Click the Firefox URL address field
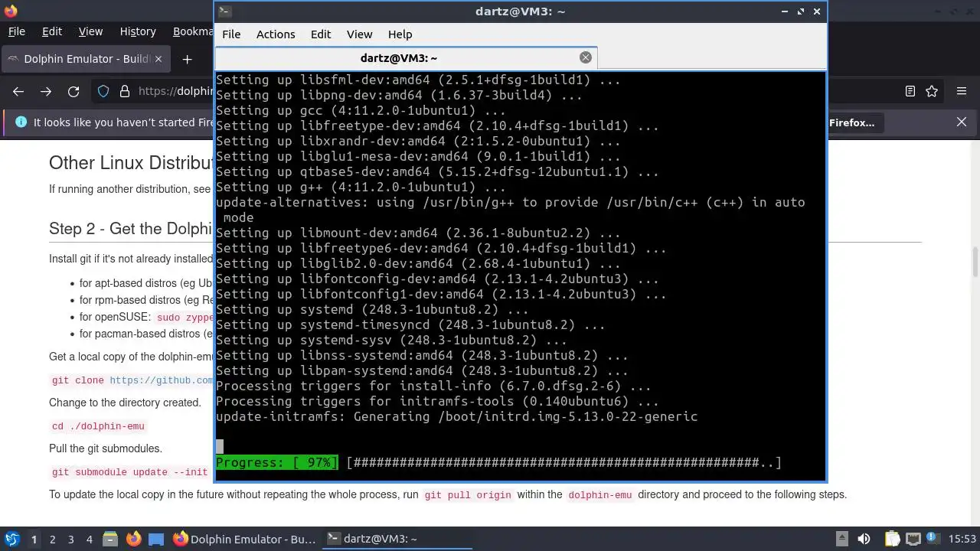 tap(175, 91)
